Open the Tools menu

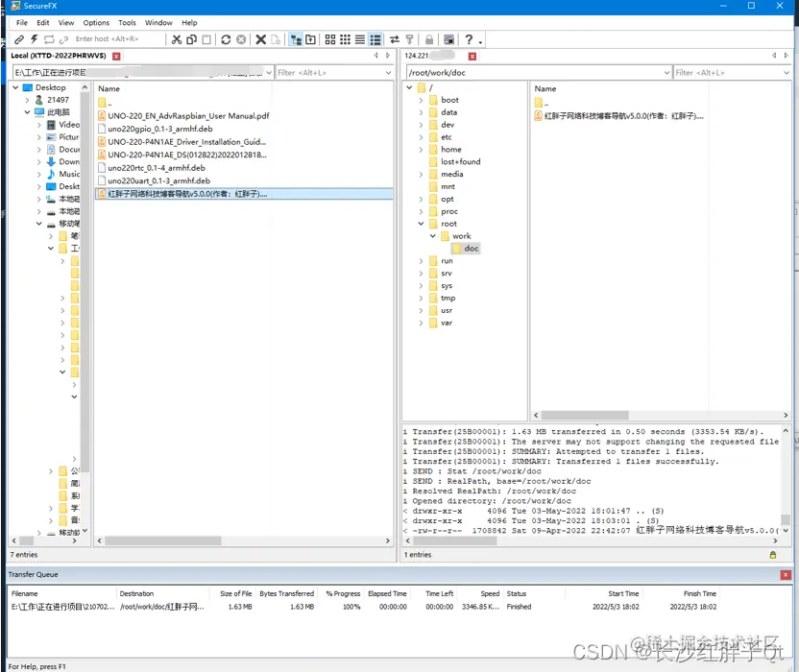(127, 22)
